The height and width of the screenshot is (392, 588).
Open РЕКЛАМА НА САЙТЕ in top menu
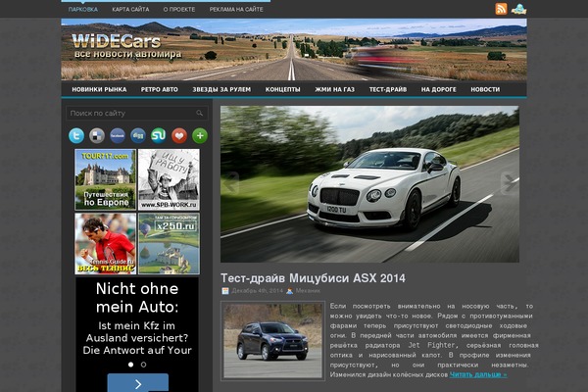pos(236,10)
